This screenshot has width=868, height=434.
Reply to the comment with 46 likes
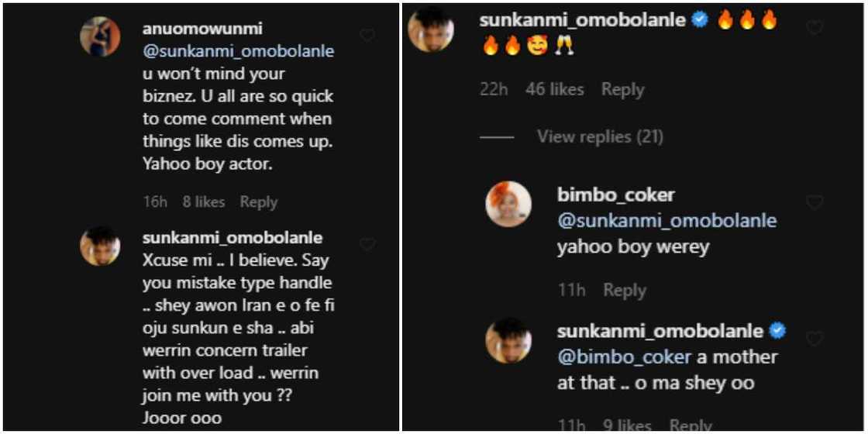pos(622,90)
